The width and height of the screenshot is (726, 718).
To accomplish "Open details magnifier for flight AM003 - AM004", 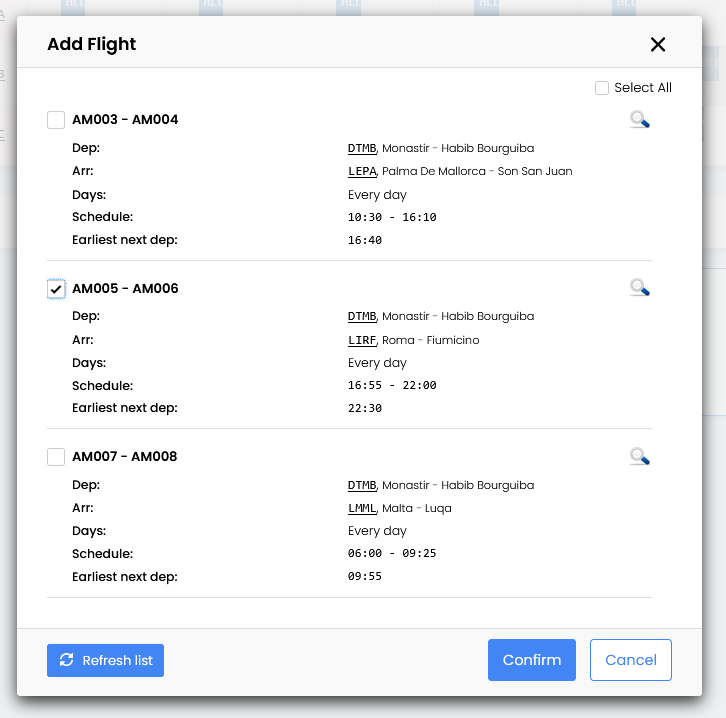I will coord(640,120).
